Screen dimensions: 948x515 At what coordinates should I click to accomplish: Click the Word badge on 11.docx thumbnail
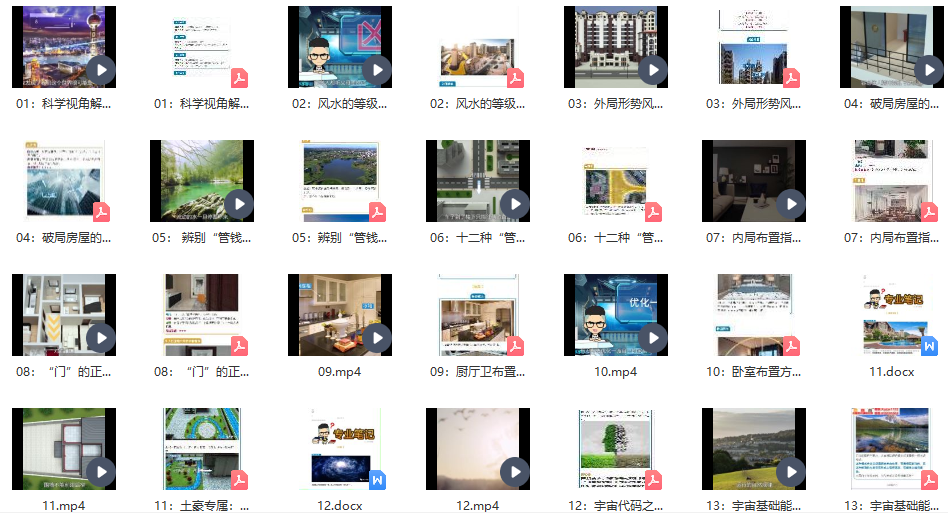[929, 346]
